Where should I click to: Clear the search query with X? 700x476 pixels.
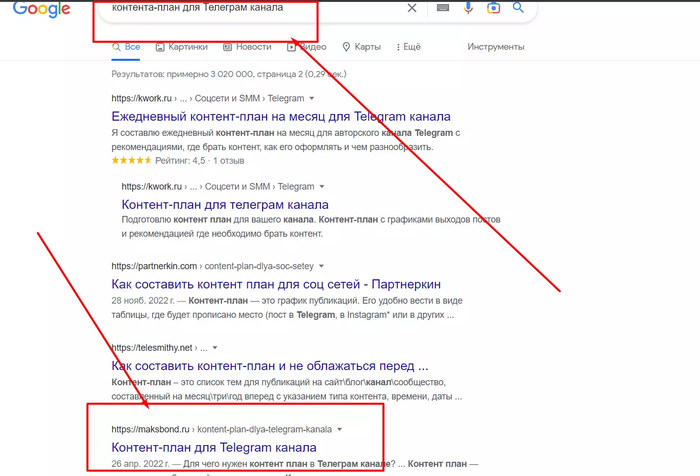pos(412,8)
